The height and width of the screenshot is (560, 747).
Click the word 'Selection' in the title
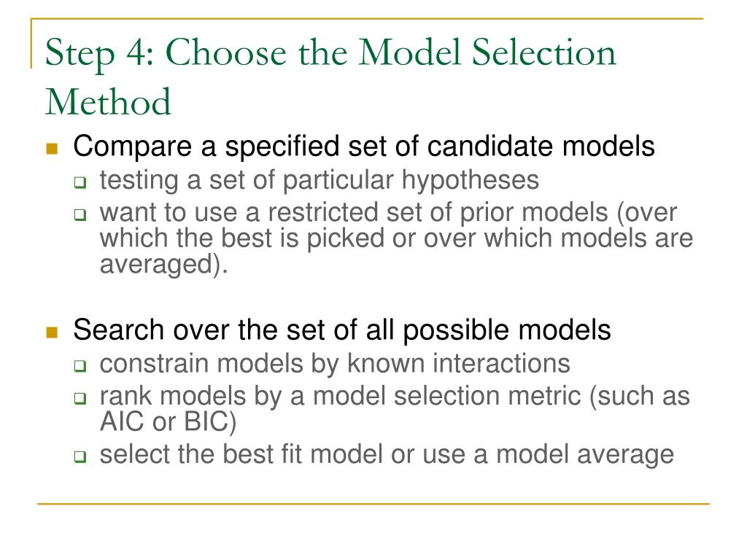pyautogui.click(x=544, y=52)
